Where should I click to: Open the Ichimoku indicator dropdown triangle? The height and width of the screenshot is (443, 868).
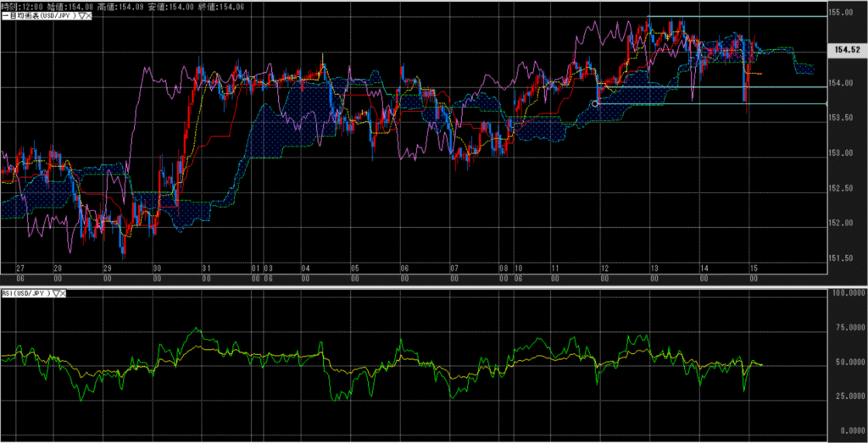(81, 17)
